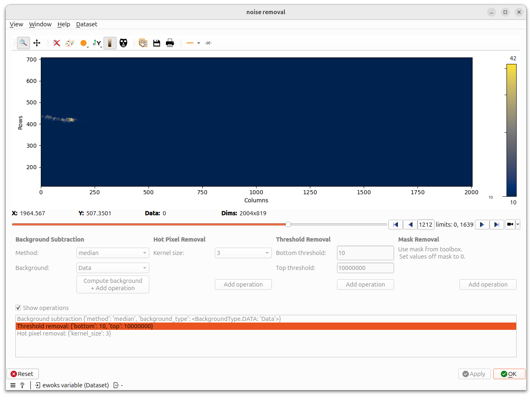Click the camera playback icon button
Screen dimensions: 532x397
(x=510, y=224)
